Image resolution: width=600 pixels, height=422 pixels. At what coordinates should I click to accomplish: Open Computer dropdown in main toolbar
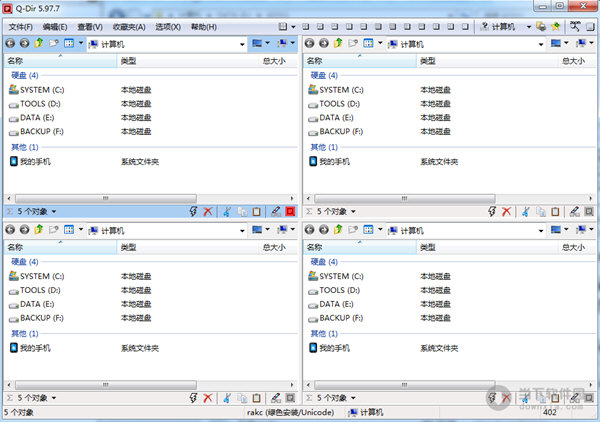coord(529,27)
